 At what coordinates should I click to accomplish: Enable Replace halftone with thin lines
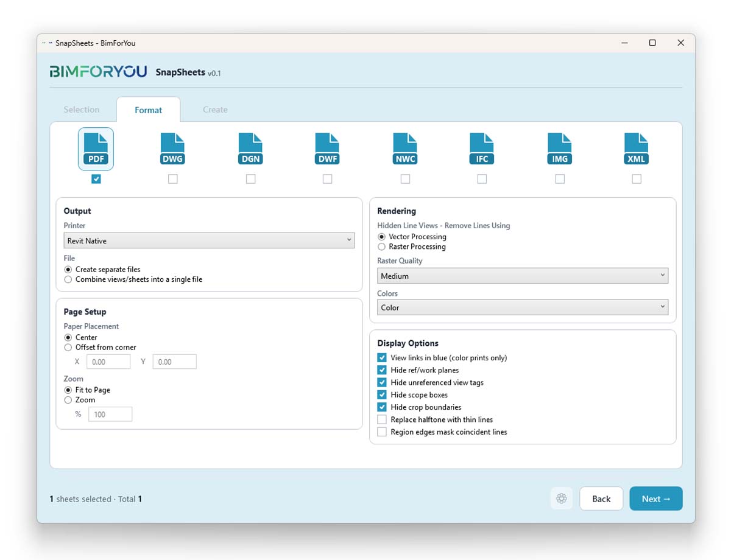(x=382, y=419)
